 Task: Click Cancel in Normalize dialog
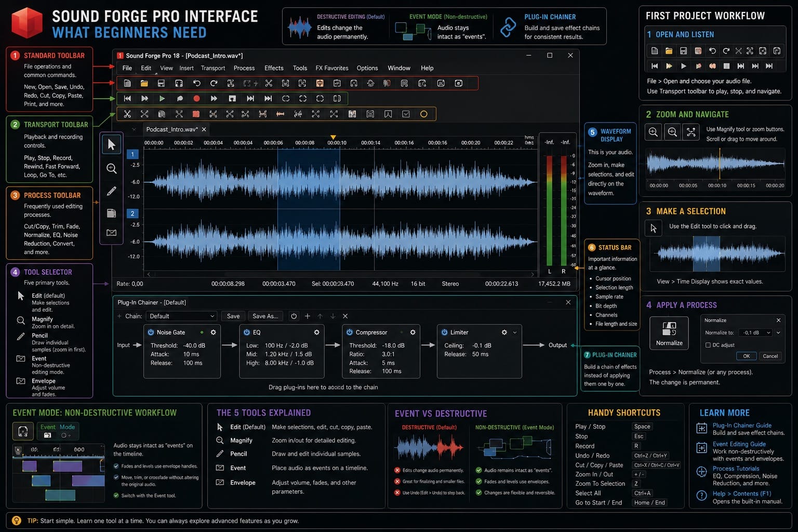(x=770, y=356)
